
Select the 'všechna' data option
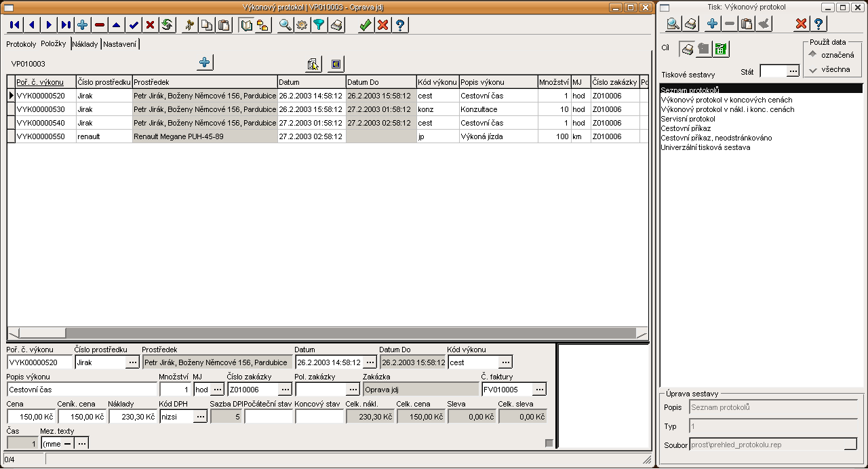[x=813, y=69]
